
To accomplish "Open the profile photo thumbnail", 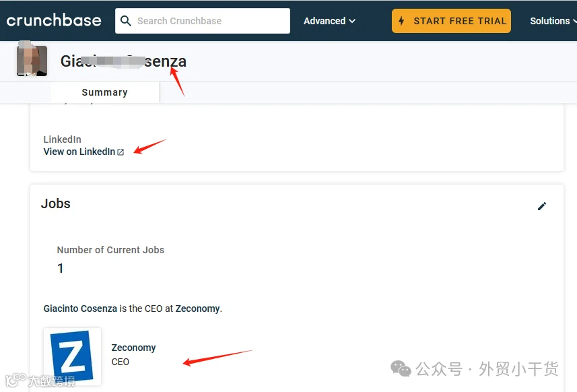I will pyautogui.click(x=32, y=61).
